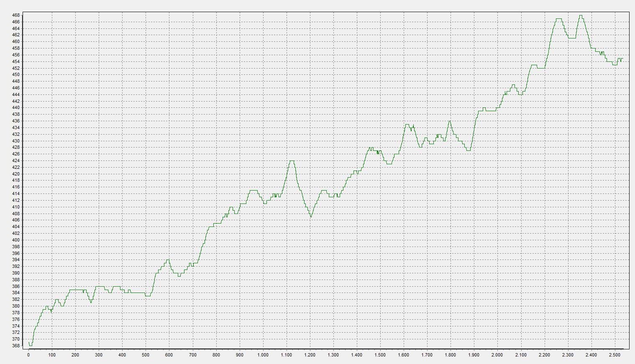Select the 100 horizontal axis label
The height and width of the screenshot is (364, 635).
pos(52,355)
